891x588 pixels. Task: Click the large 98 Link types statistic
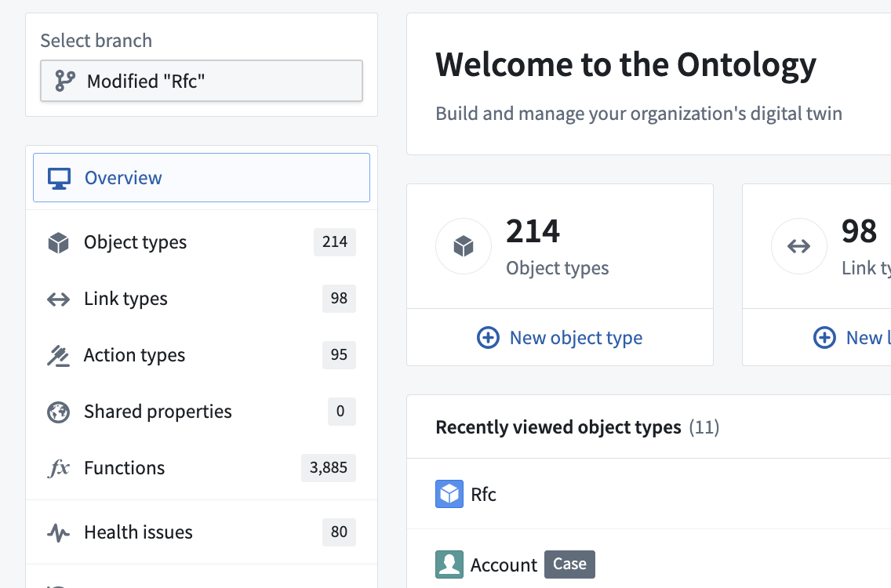pyautogui.click(x=859, y=231)
